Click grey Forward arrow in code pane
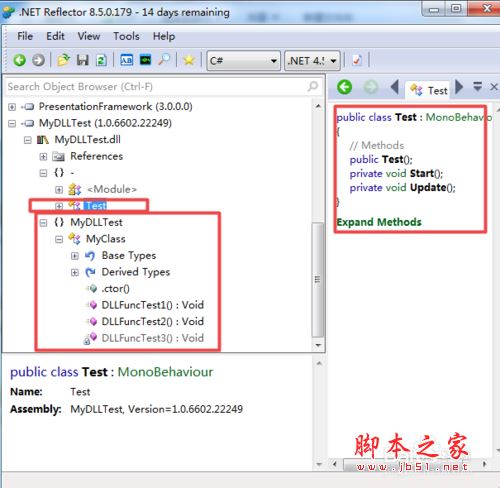Screen dimensions: 500x488 370,87
